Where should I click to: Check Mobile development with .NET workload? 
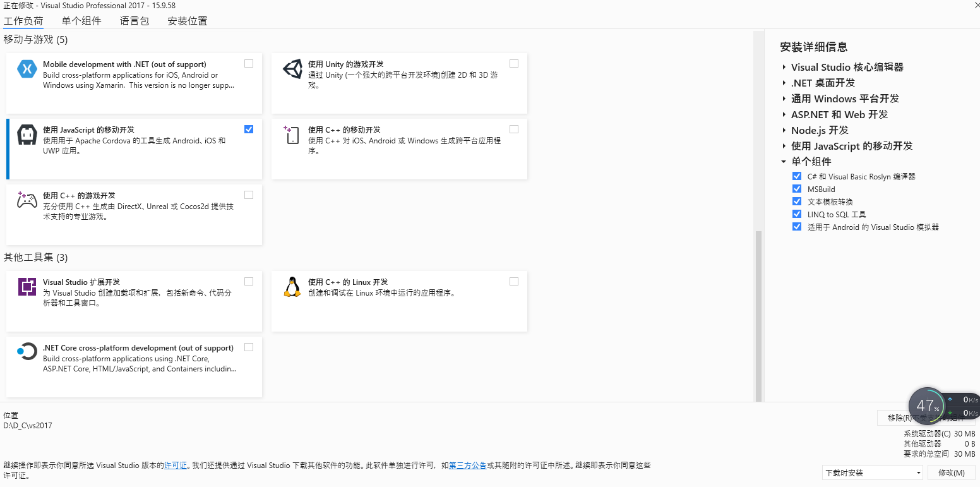click(249, 63)
